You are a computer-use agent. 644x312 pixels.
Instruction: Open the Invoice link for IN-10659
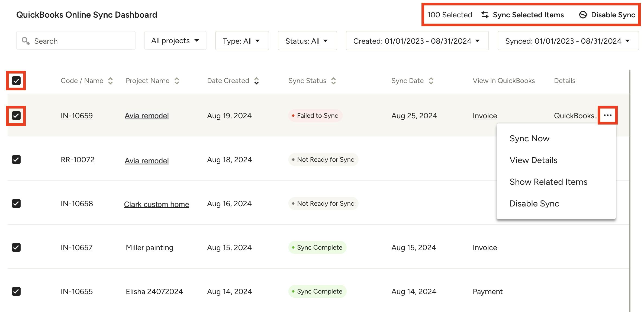tap(485, 116)
